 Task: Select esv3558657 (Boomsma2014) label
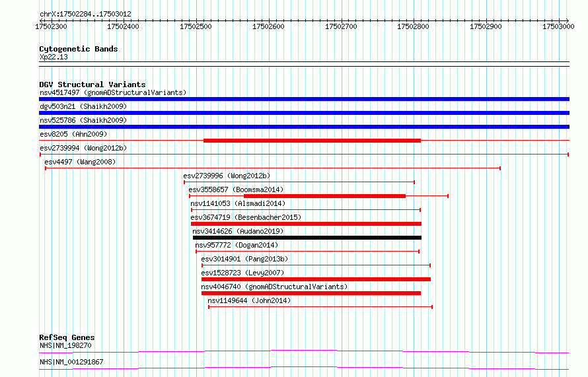237,189
